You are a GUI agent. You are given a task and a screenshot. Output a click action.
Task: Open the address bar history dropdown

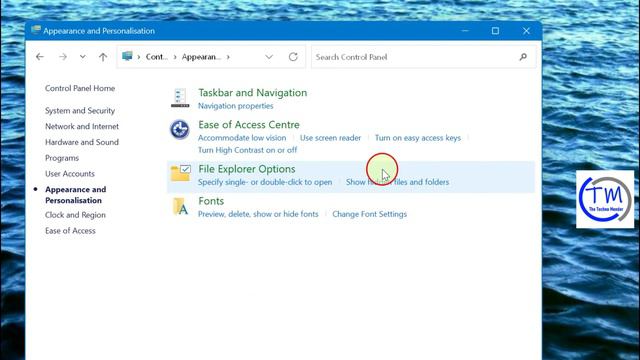pos(269,57)
